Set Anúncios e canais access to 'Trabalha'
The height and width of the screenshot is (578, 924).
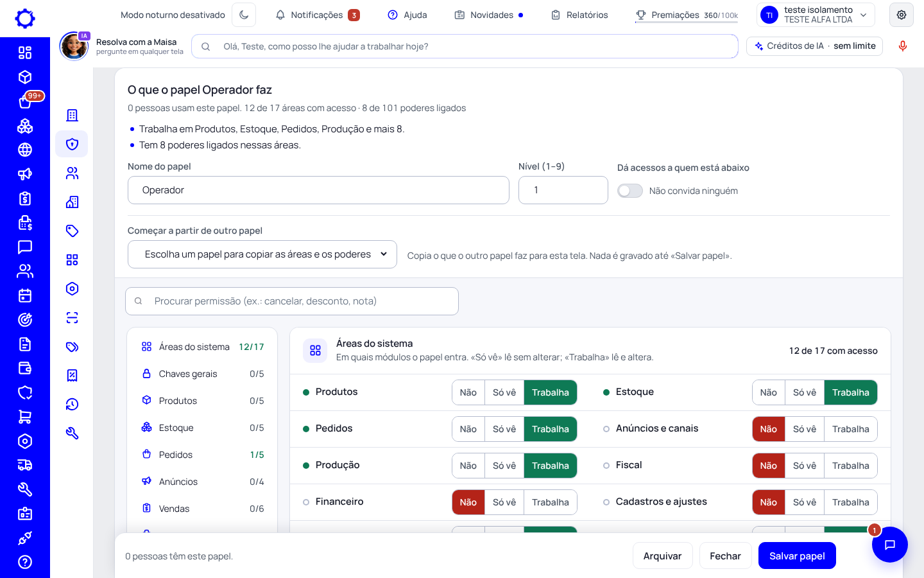[851, 429]
